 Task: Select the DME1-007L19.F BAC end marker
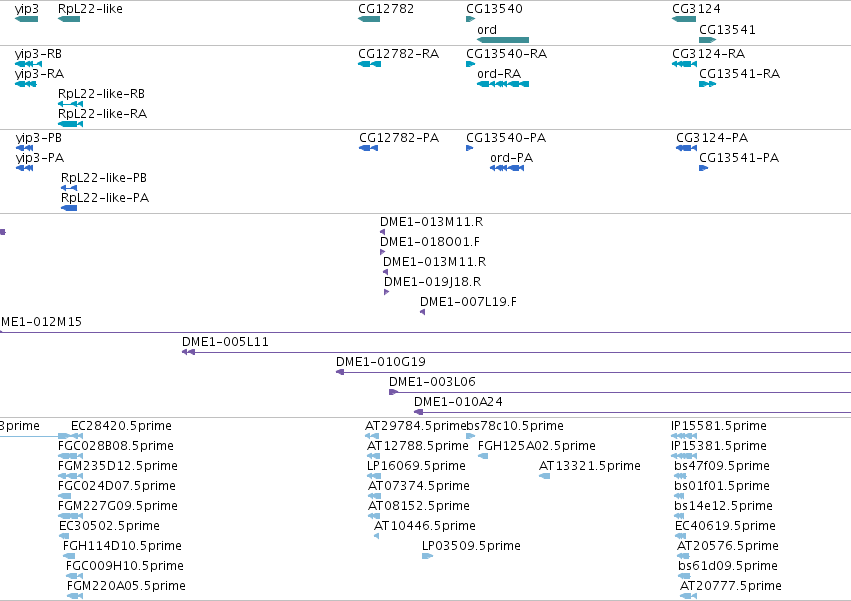tap(422, 312)
